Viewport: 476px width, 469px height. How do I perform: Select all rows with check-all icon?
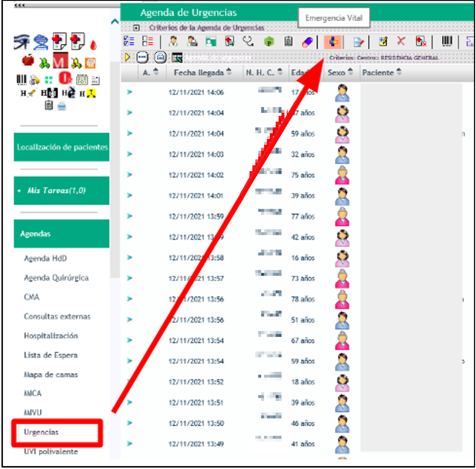click(x=129, y=41)
